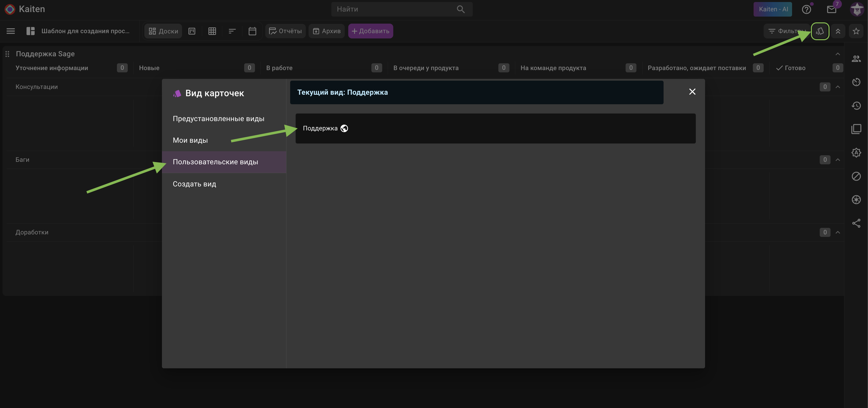Open the hamburger main menu
This screenshot has width=868, height=408.
tap(11, 31)
